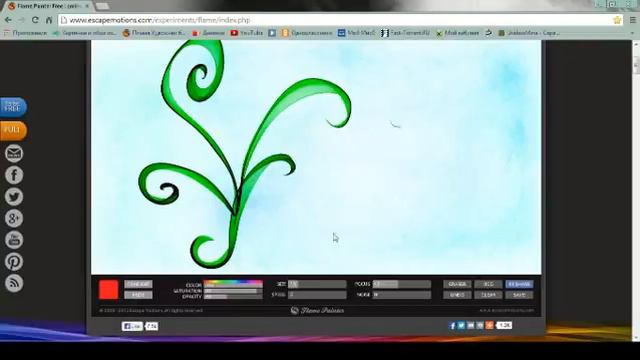Toggle the Fade button
640x360 pixels.
click(x=138, y=295)
